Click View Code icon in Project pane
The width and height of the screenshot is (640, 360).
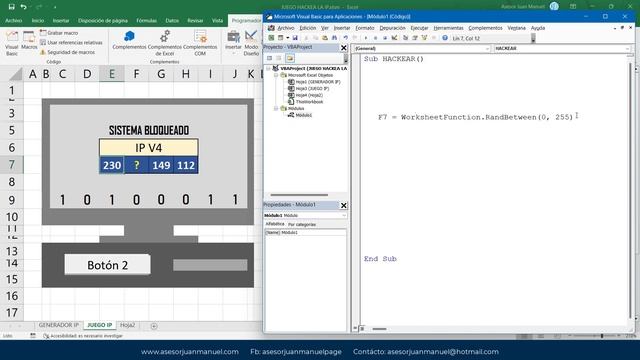(269, 58)
